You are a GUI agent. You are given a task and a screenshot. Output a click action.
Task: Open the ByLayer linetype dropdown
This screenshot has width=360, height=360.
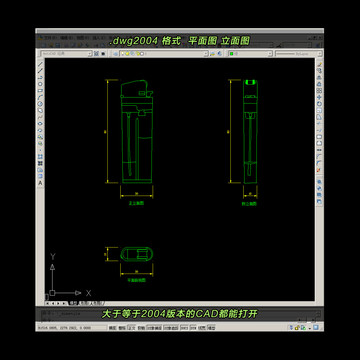(x=299, y=53)
